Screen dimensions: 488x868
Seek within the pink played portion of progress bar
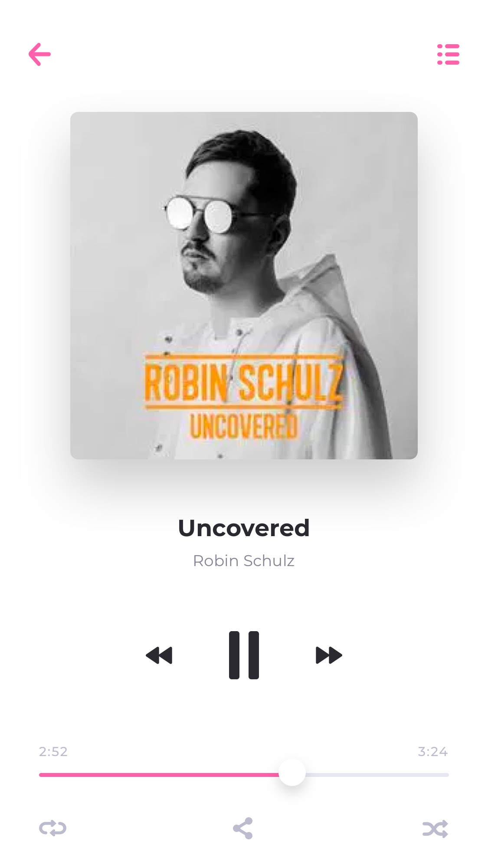pos(159,775)
